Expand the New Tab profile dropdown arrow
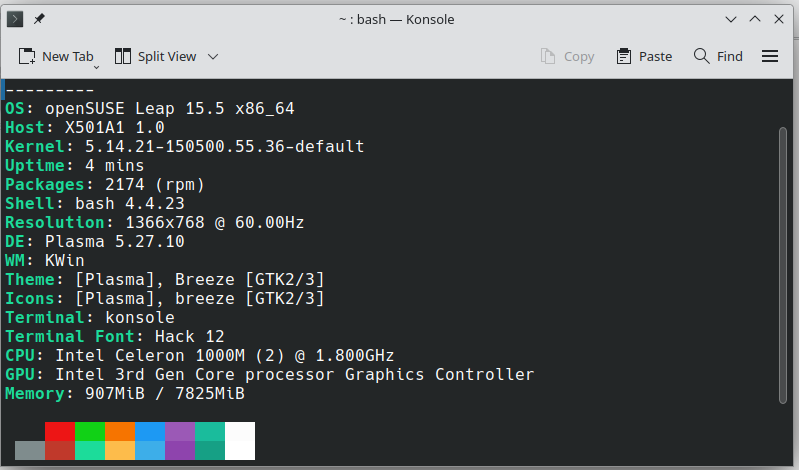 (96, 67)
